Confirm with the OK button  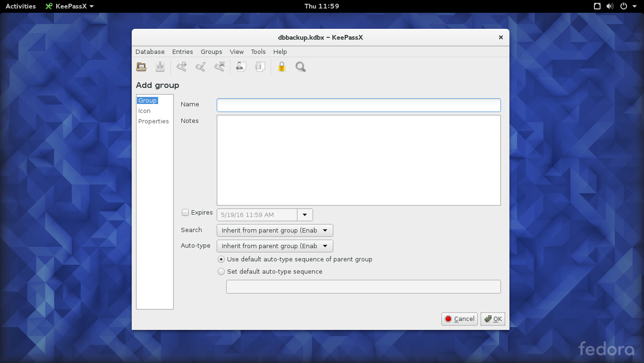click(x=493, y=319)
